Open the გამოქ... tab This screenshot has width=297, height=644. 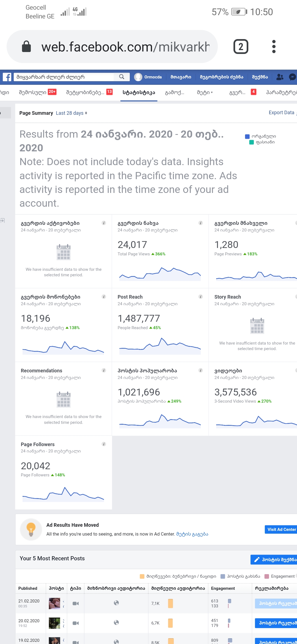[x=175, y=92]
